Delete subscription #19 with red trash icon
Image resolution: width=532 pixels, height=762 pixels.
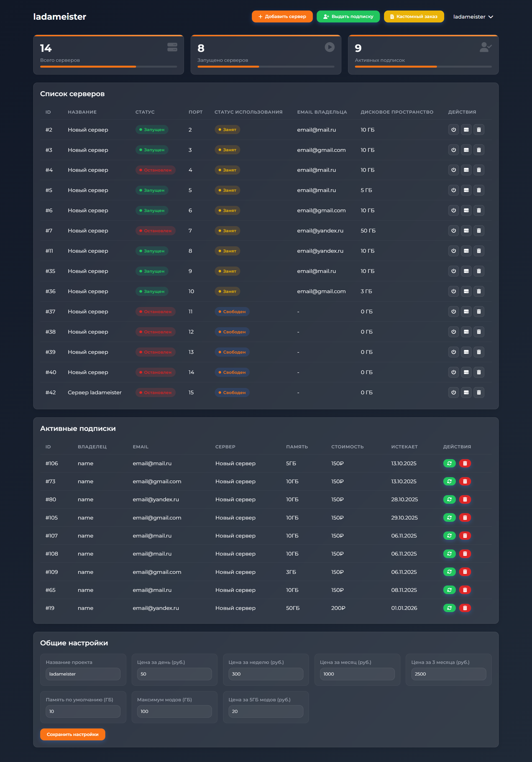pyautogui.click(x=465, y=608)
